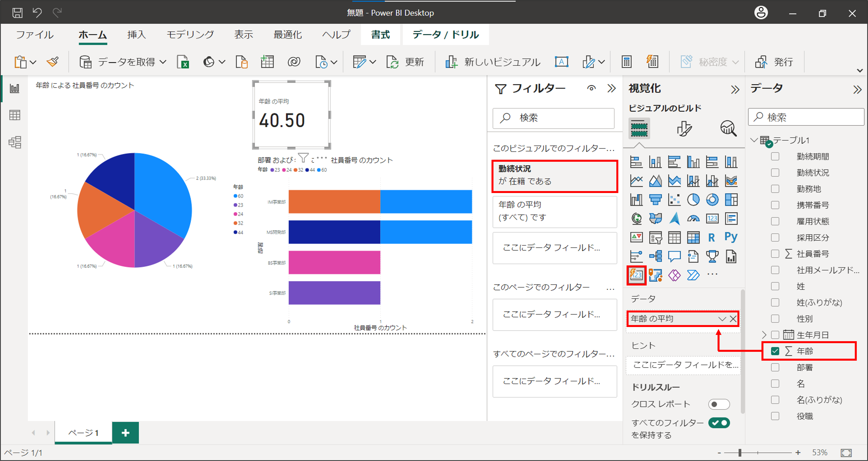This screenshot has height=461, width=868.
Task: Open the 書式 tab
Action: [x=380, y=34]
